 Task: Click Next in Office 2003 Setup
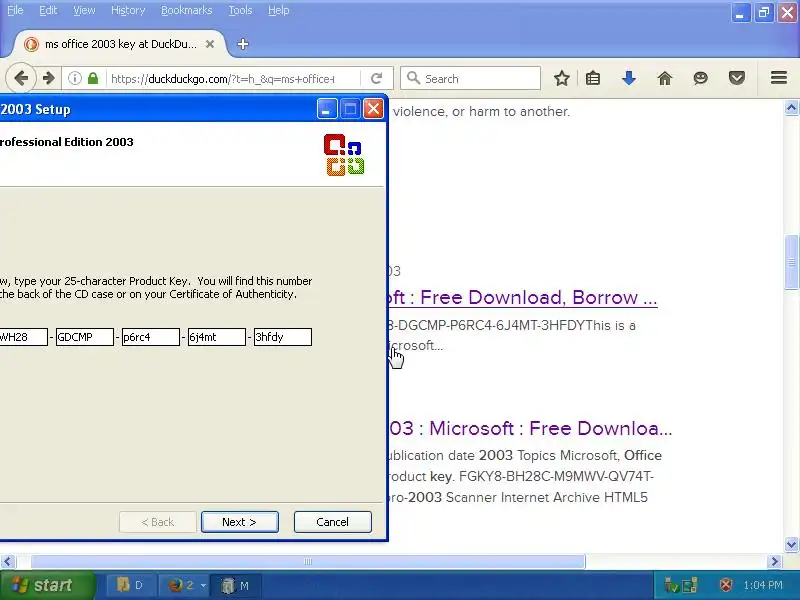(x=239, y=522)
